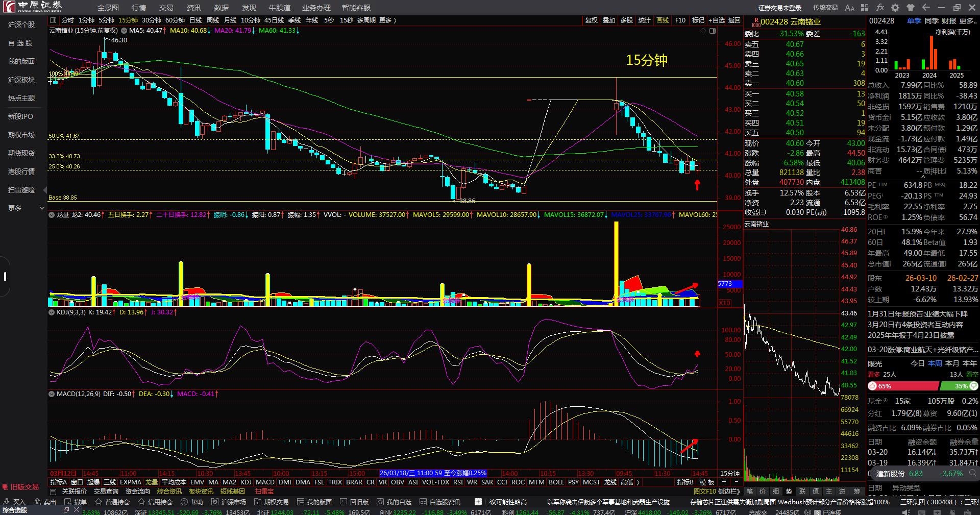
Task: Toggle the 龙量 indicator panel circle button
Action: point(52,215)
